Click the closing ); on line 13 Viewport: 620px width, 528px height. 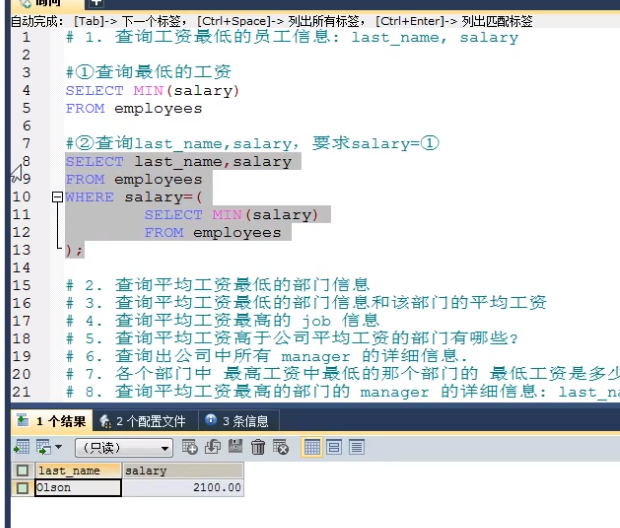pos(74,250)
